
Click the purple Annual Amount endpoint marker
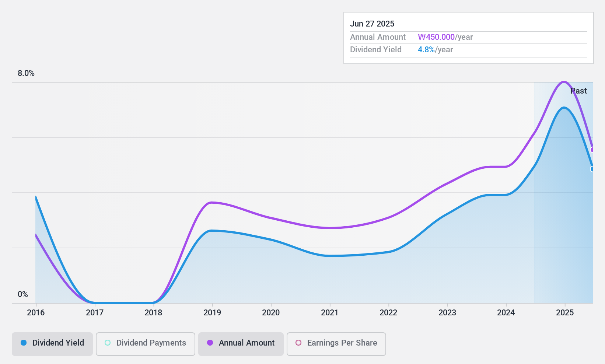point(592,150)
